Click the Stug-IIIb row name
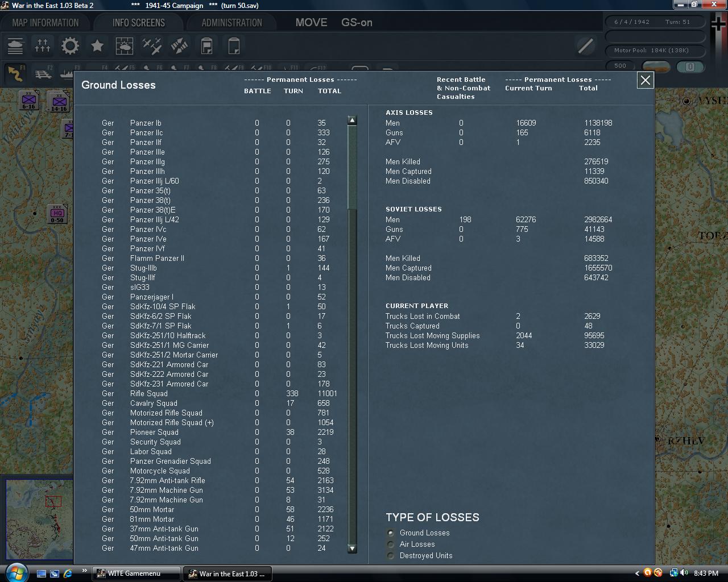 pyautogui.click(x=143, y=268)
